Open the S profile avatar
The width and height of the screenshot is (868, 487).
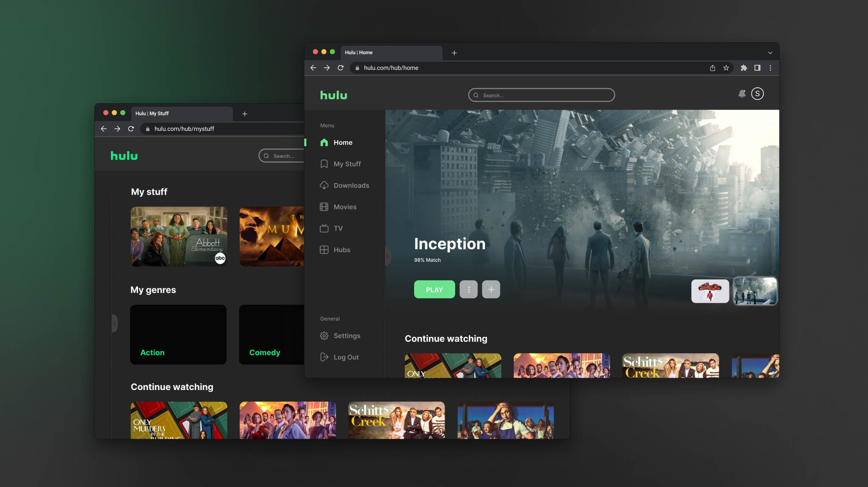tap(757, 94)
